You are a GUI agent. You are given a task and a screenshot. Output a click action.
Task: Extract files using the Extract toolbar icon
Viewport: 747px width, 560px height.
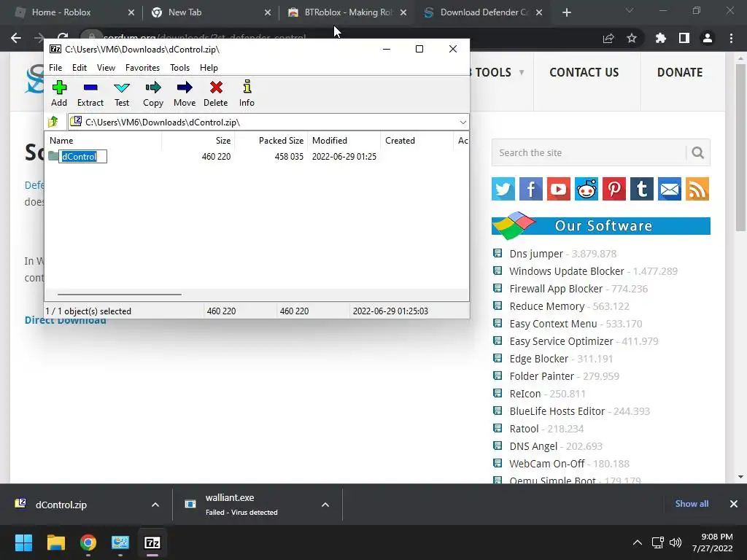90,94
